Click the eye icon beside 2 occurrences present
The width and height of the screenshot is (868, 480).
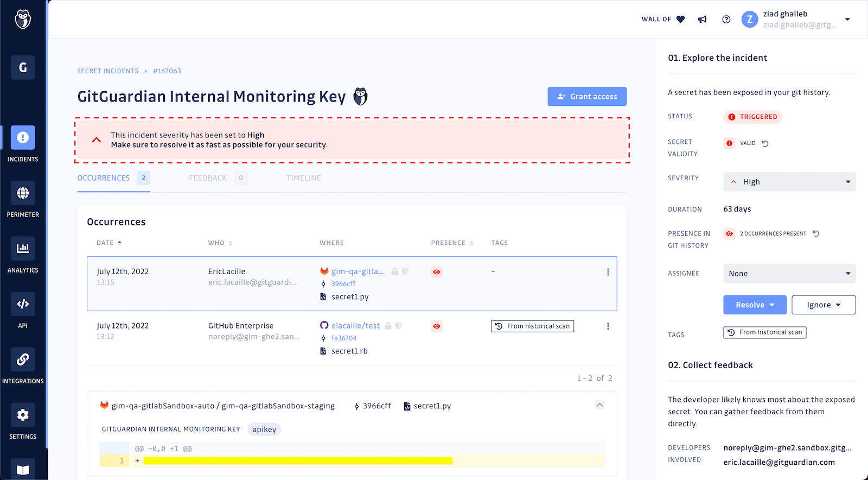pyautogui.click(x=729, y=233)
